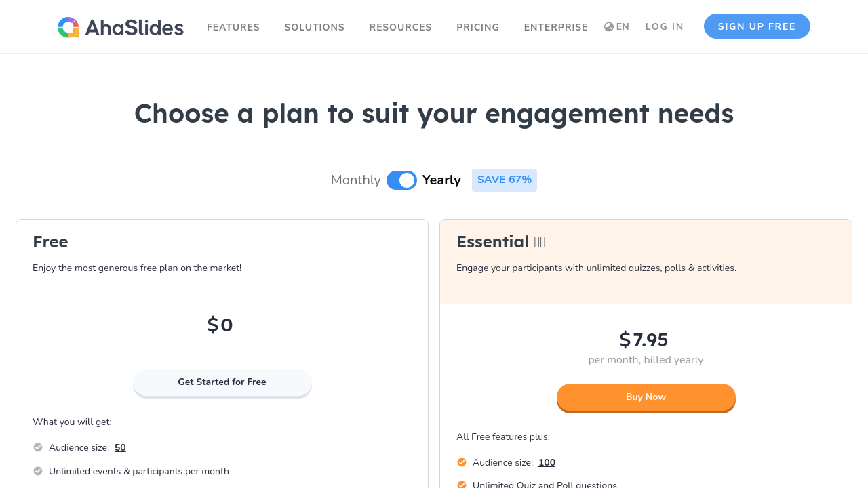The height and width of the screenshot is (488, 868).
Task: Toggle the Monthly/Yearly billing switch
Action: pos(401,180)
